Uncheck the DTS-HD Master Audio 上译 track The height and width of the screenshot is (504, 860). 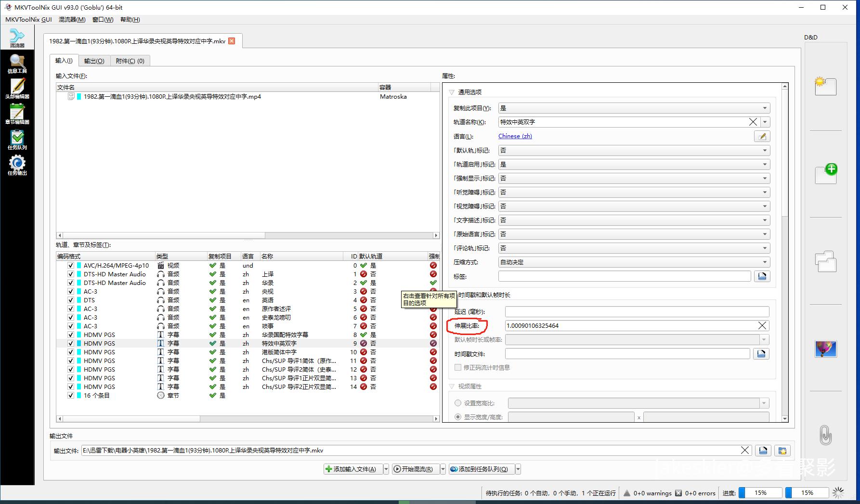click(x=71, y=274)
